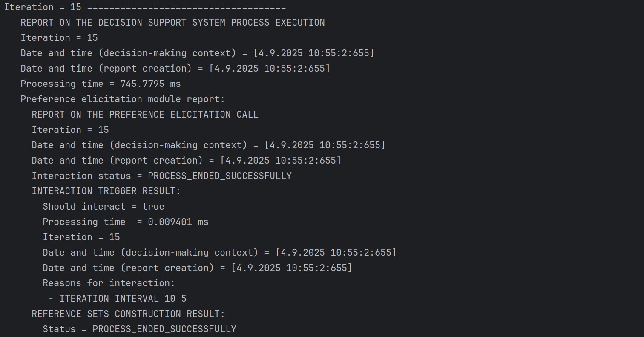Click the INTERACTION TRIGGER RESULT heading
This screenshot has height=337, width=644.
click(106, 191)
